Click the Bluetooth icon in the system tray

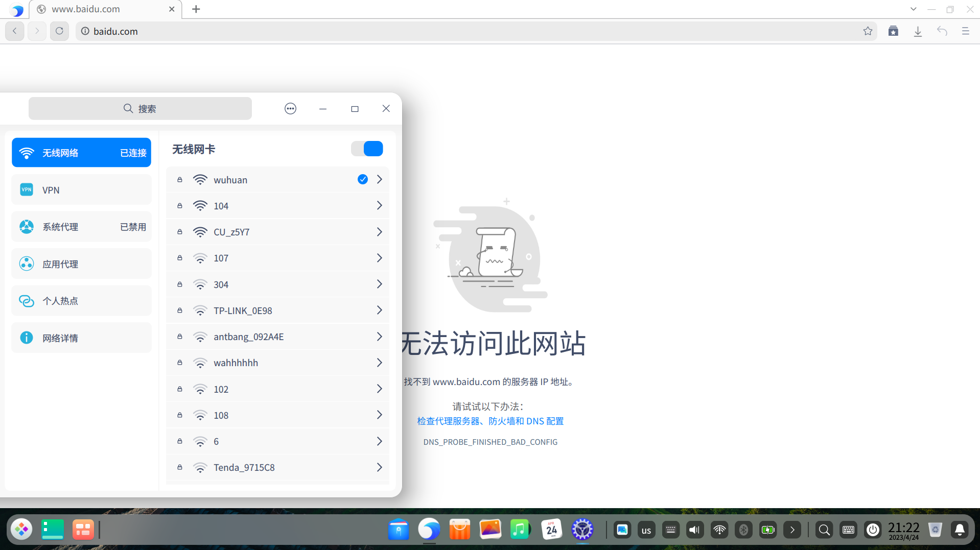(x=743, y=530)
